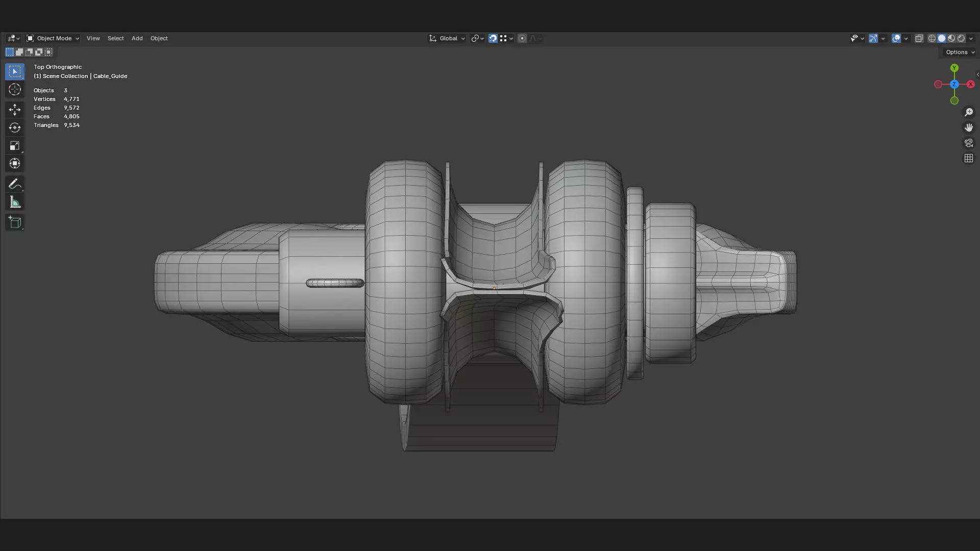This screenshot has height=551, width=980.
Task: Open the Options dropdown
Action: (959, 52)
